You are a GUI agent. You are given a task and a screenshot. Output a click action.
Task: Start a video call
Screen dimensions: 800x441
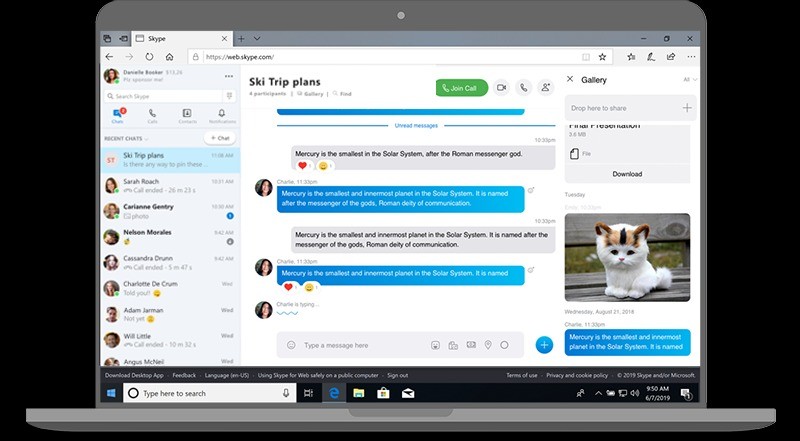point(502,88)
